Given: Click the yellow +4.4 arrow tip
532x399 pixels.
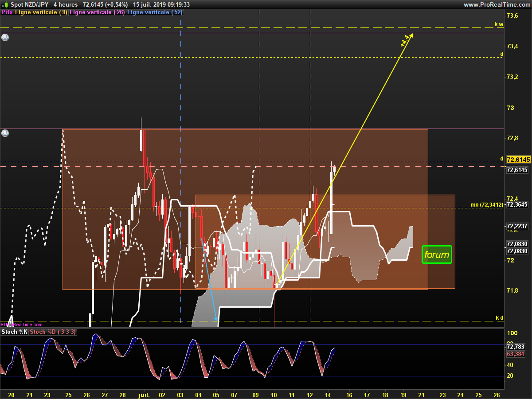Looking at the screenshot, I should [x=412, y=35].
